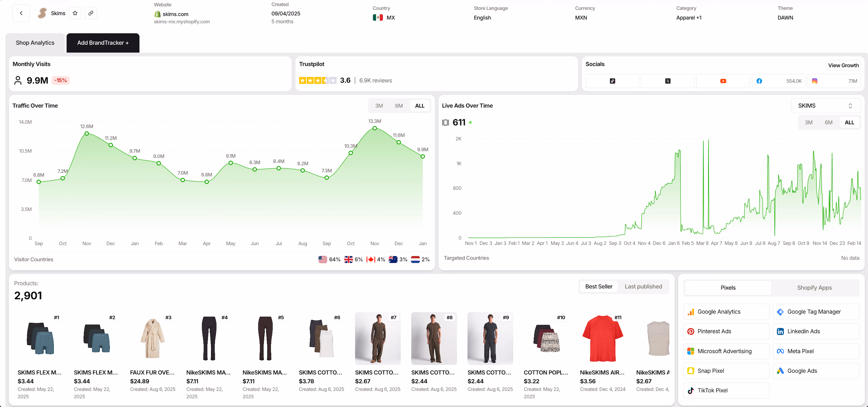
Task: Open the TikTok Pixel integration
Action: tap(726, 391)
